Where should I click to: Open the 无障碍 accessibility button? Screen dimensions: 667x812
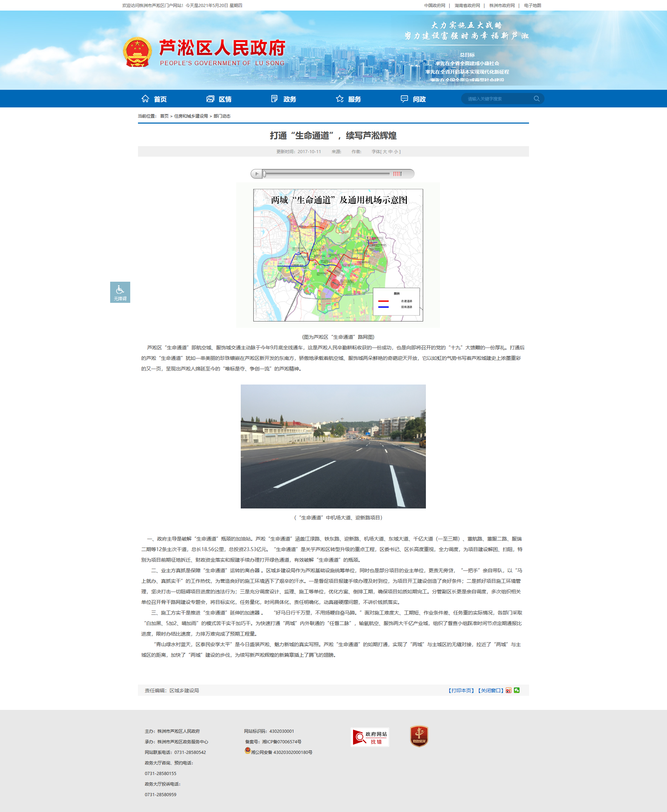(x=120, y=292)
